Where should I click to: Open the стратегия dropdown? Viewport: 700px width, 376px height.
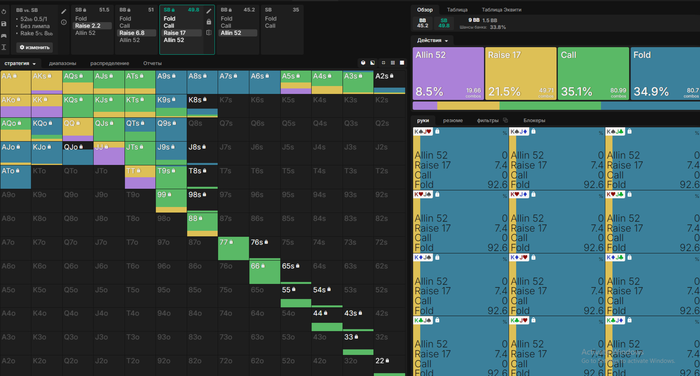pos(20,63)
